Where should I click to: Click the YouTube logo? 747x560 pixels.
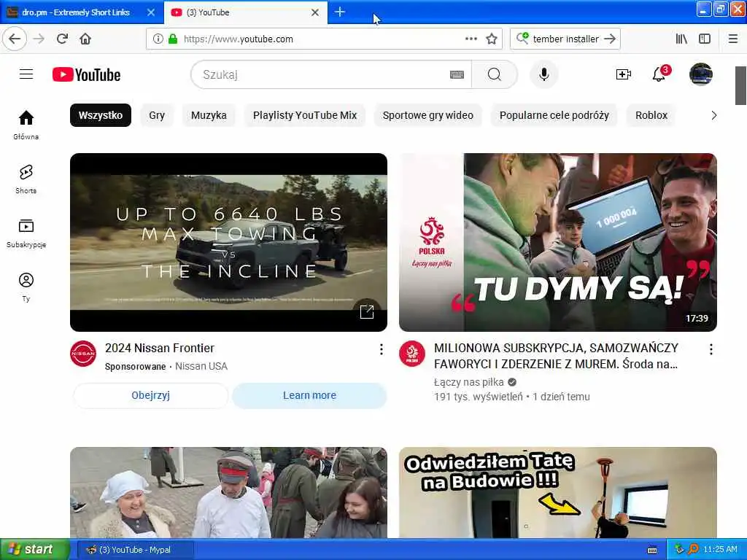tap(86, 75)
